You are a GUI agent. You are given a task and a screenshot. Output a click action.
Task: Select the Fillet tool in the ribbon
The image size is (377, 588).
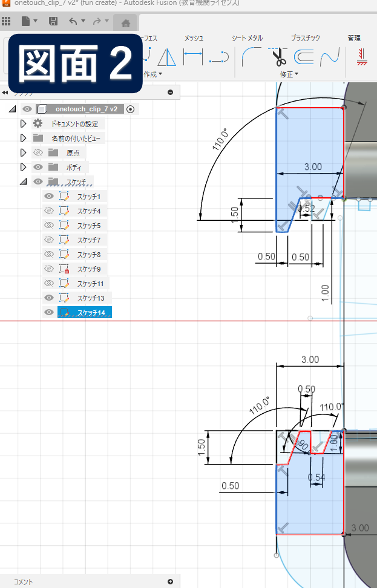250,57
